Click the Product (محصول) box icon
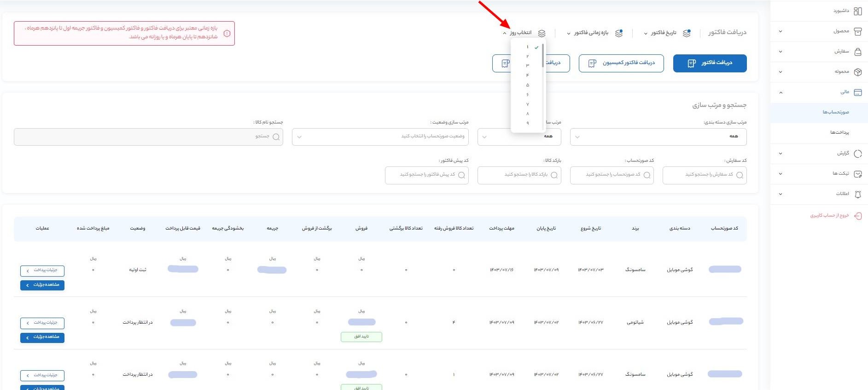Screen dimensions: 868x390 [857, 31]
